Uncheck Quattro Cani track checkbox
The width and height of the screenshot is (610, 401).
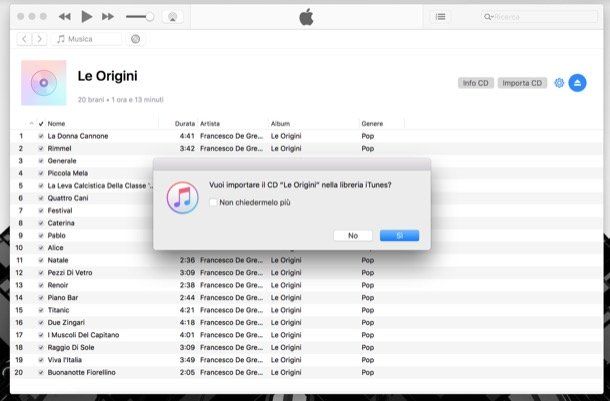[41, 198]
